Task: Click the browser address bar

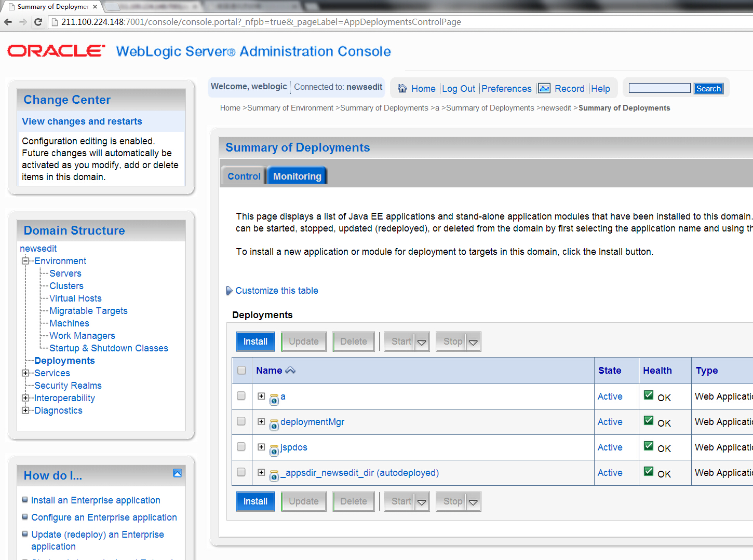Action: pos(400,22)
